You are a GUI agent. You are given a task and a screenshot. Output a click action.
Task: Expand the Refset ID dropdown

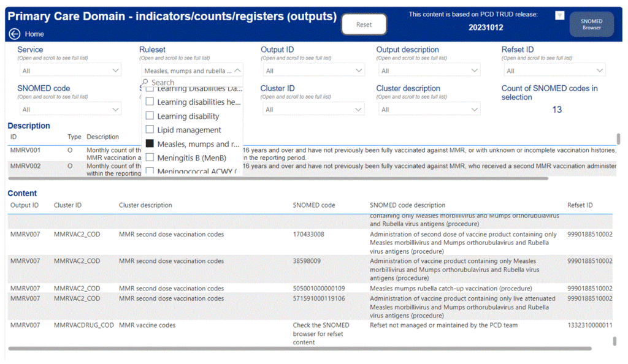point(554,70)
